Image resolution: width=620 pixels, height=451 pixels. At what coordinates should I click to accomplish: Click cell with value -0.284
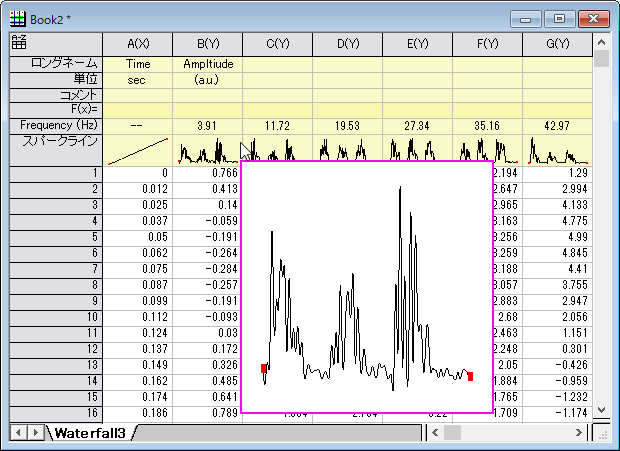208,269
